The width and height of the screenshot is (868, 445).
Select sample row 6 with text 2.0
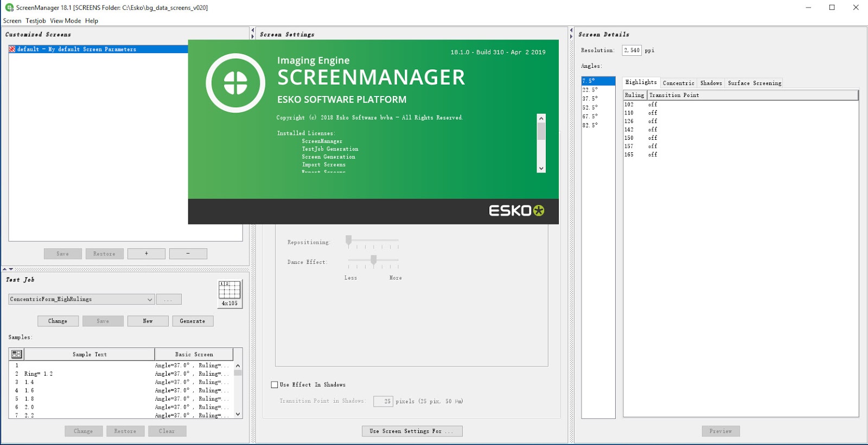click(122, 407)
